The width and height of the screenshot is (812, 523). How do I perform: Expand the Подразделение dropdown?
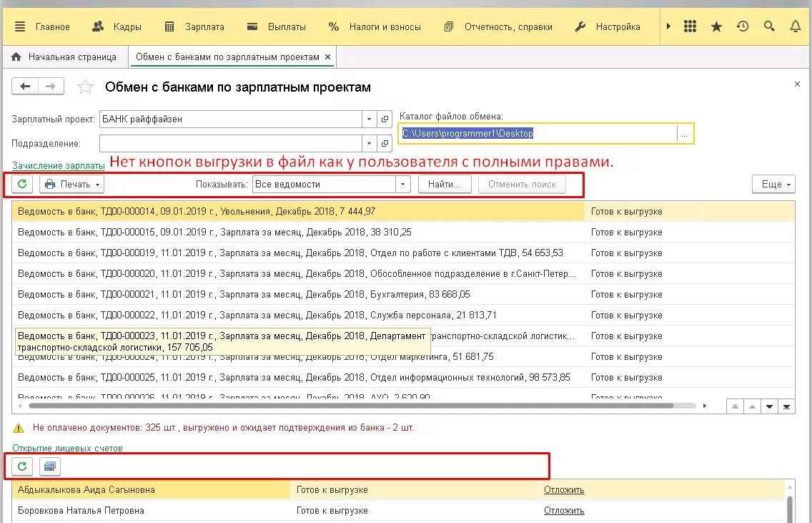point(369,143)
